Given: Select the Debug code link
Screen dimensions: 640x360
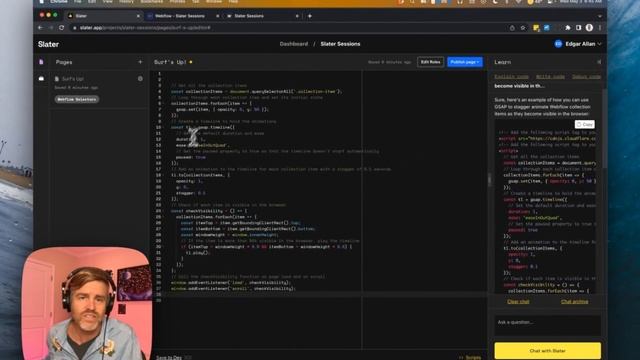Looking at the screenshot, I should pos(586,77).
